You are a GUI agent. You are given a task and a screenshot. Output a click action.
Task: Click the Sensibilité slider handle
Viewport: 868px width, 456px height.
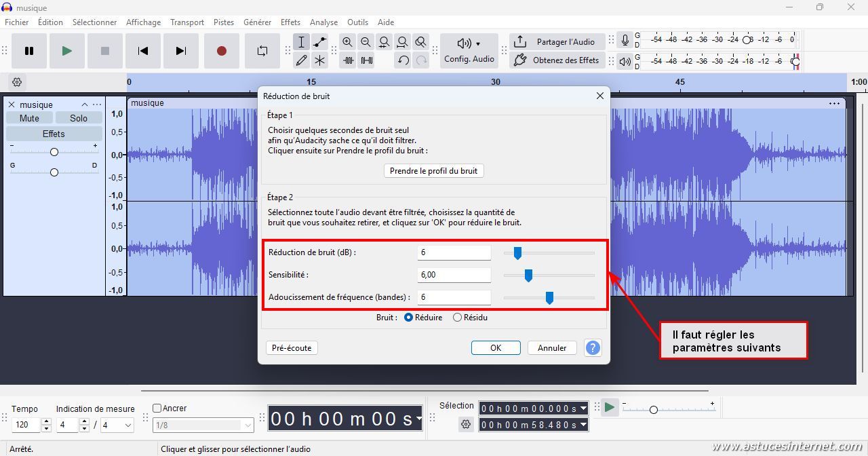(528, 275)
